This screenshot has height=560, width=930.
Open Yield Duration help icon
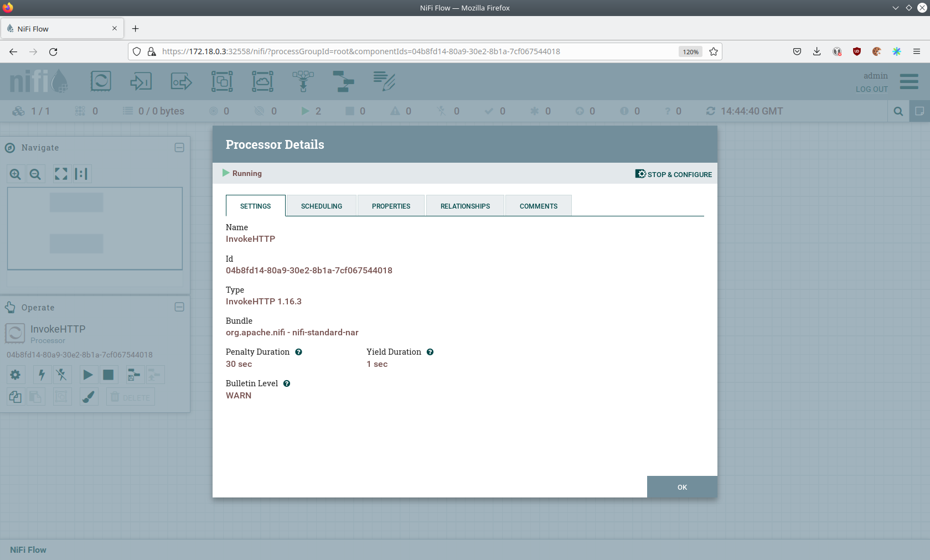430,352
